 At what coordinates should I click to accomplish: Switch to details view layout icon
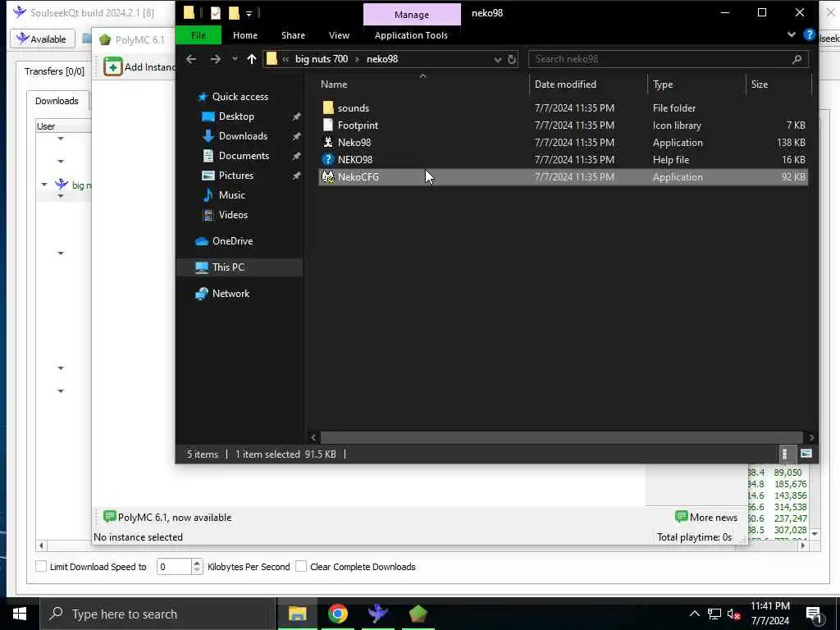click(x=784, y=454)
